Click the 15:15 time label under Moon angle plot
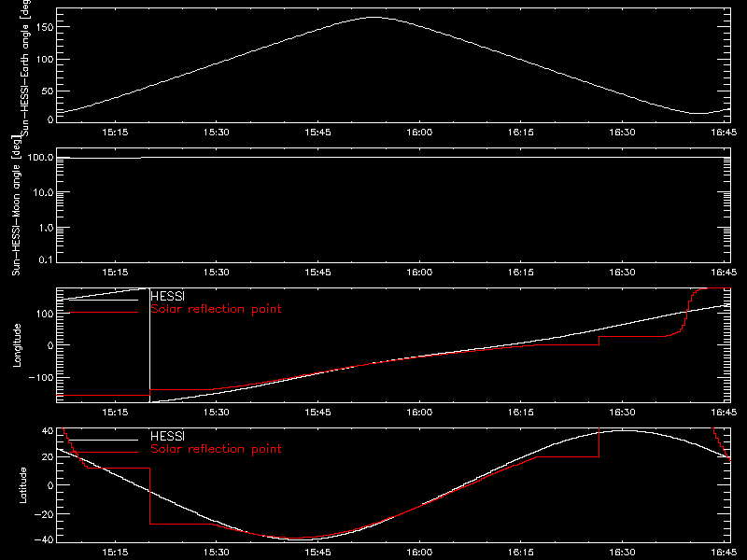This screenshot has height=560, width=747. [115, 273]
